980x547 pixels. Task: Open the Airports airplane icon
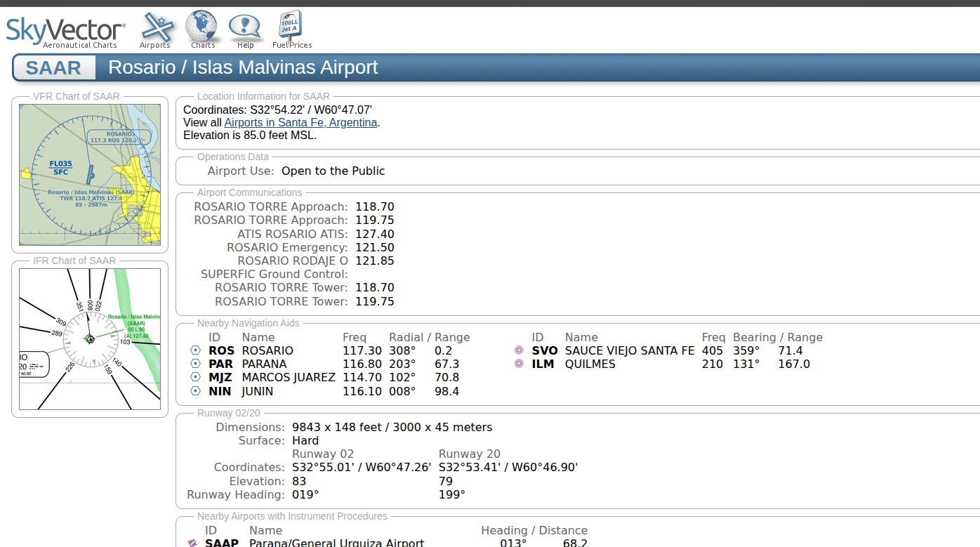(156, 27)
